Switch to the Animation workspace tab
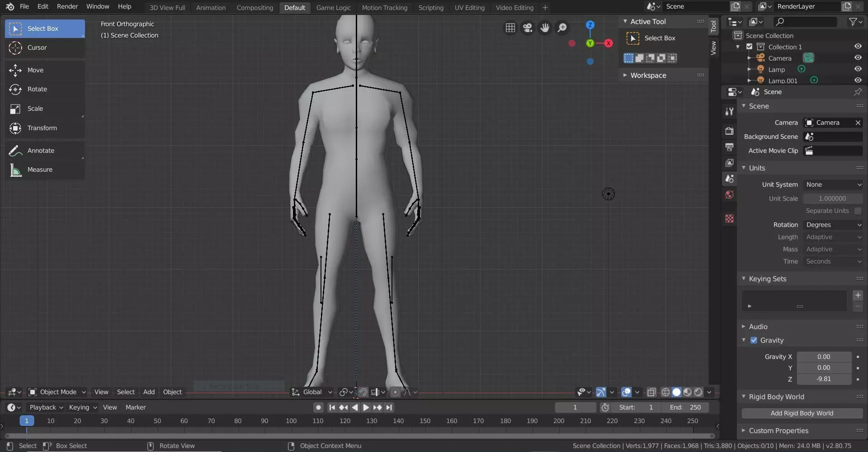 [x=211, y=8]
